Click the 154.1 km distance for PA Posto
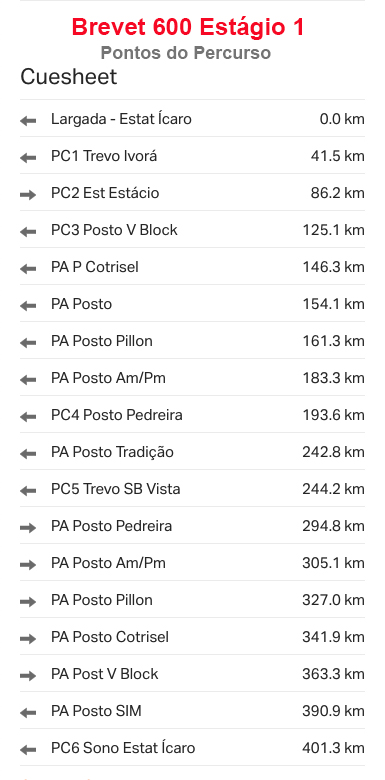Image resolution: width=385 pixels, height=780 pixels. [x=334, y=304]
